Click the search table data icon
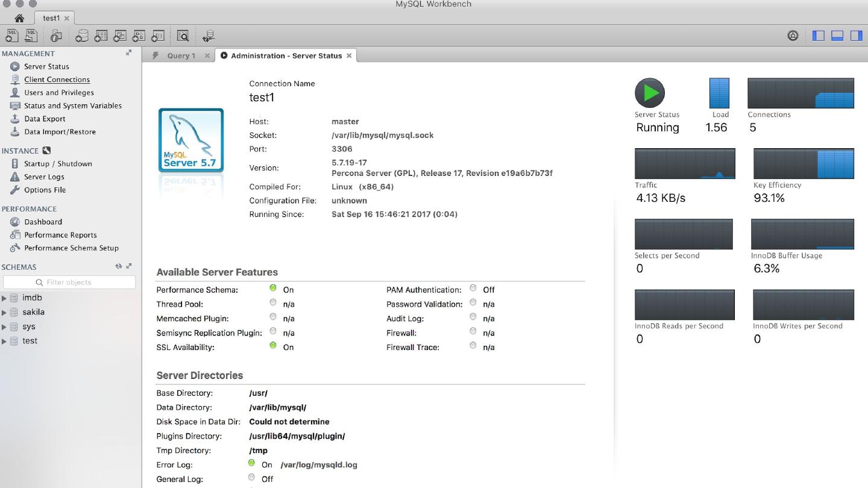Viewport: 868px width, 488px height. [183, 36]
